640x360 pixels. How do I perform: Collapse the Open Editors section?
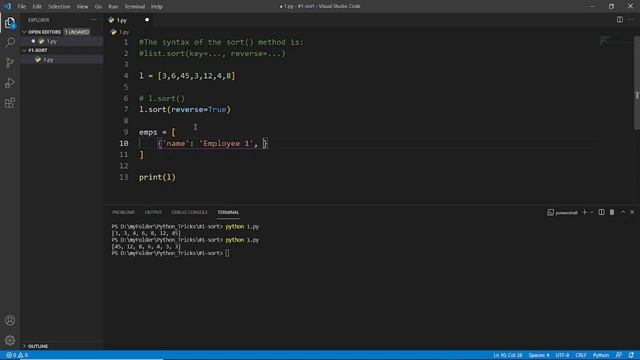point(24,32)
